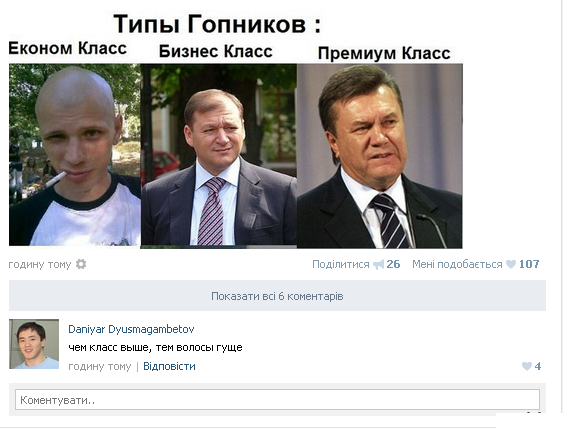Focus the Коментувати comment input field
The height and width of the screenshot is (429, 569).
pyautogui.click(x=277, y=400)
